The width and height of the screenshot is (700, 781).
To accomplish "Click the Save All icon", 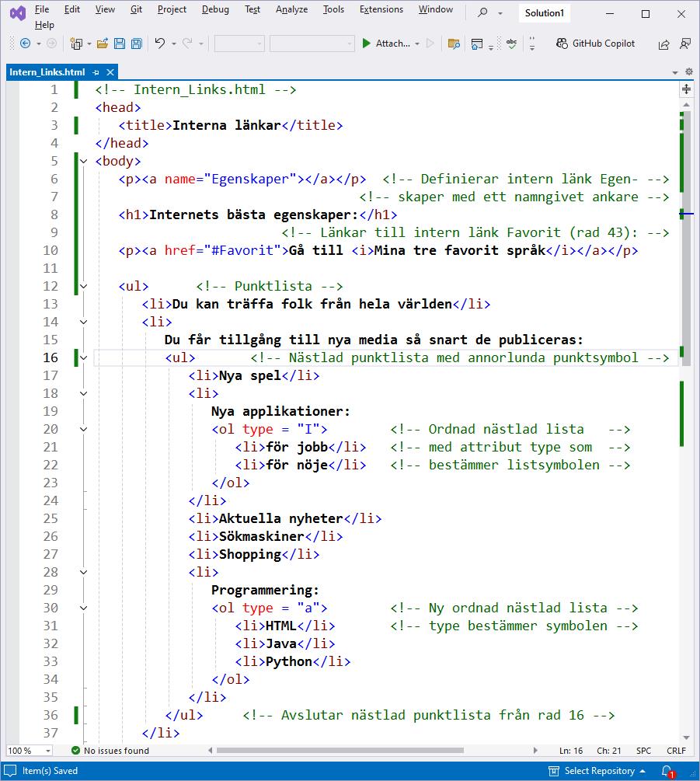I will pos(136,44).
